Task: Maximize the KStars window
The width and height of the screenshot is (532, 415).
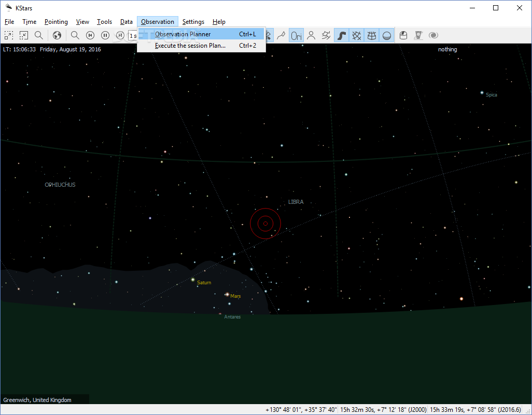Action: point(496,8)
